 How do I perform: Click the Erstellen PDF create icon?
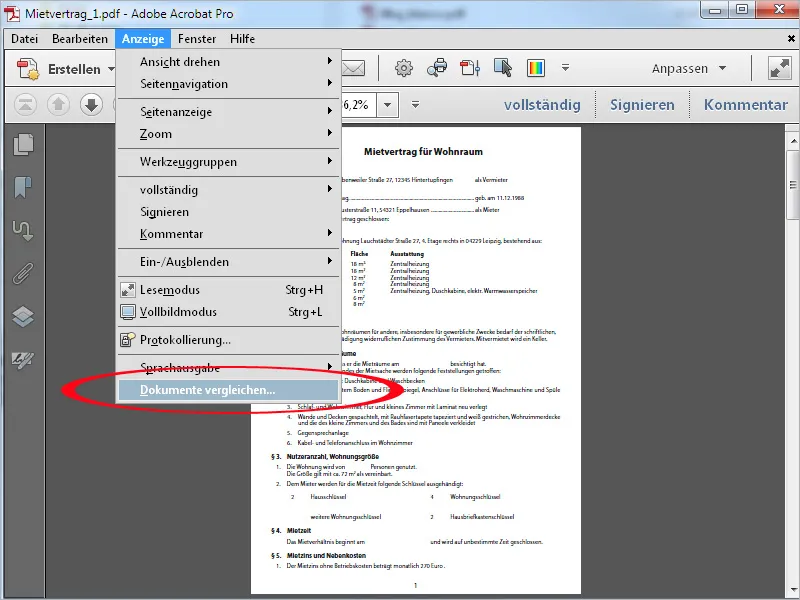click(x=28, y=69)
